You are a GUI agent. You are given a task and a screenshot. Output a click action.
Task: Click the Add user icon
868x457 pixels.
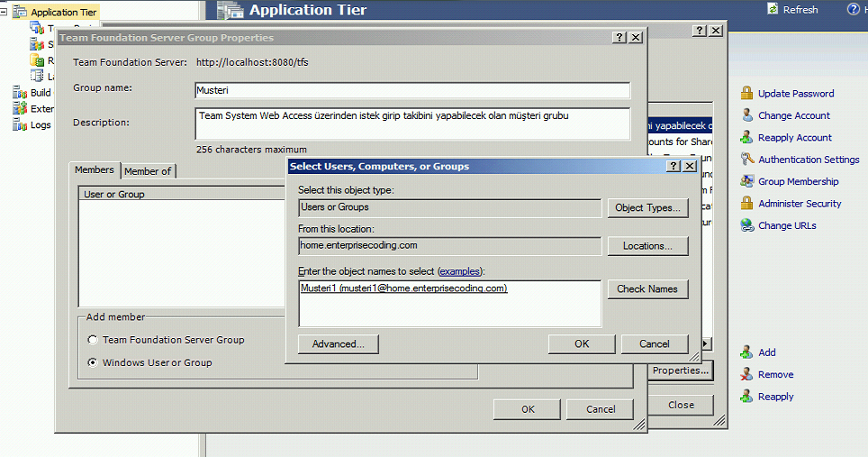coord(746,352)
